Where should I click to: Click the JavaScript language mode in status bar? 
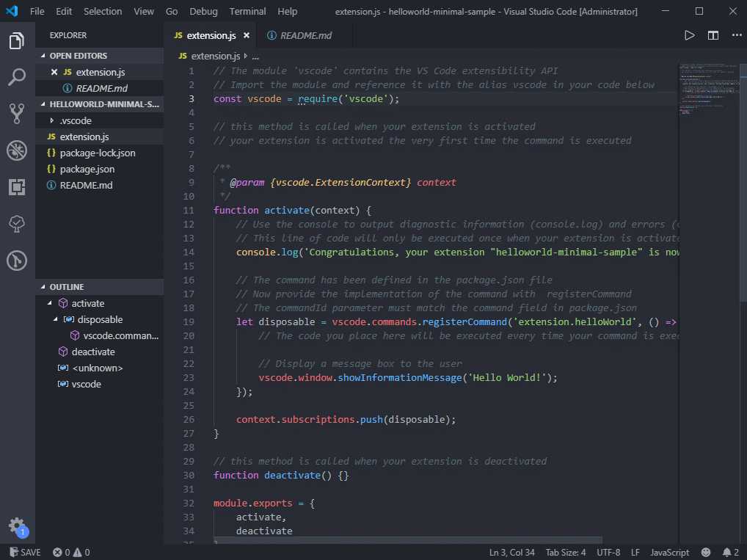point(669,553)
